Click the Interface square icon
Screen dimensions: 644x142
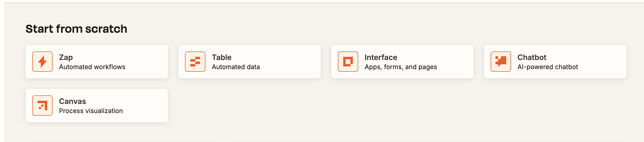coord(348,62)
